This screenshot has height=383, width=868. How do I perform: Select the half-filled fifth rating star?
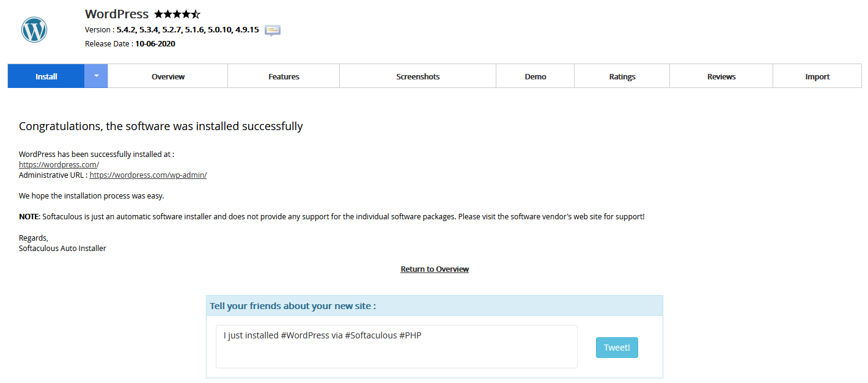195,13
